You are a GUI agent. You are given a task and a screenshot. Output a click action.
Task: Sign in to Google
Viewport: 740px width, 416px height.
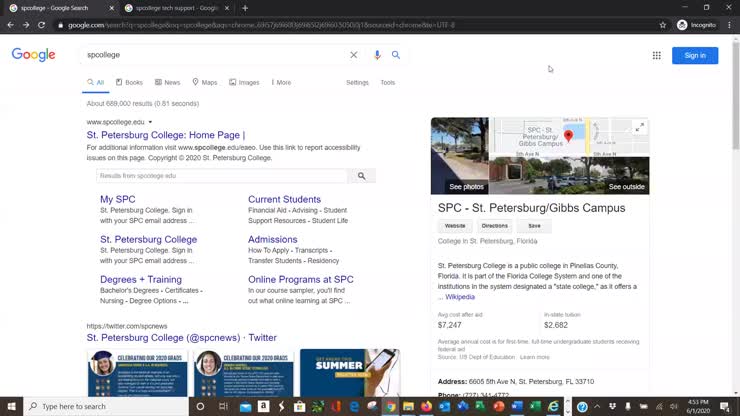[695, 55]
